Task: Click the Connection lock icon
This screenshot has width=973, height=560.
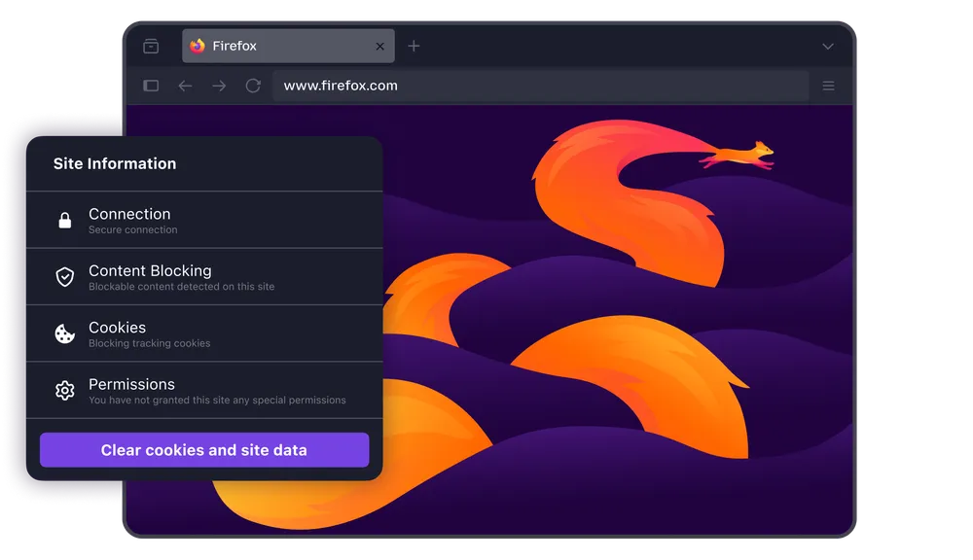Action: 64,220
